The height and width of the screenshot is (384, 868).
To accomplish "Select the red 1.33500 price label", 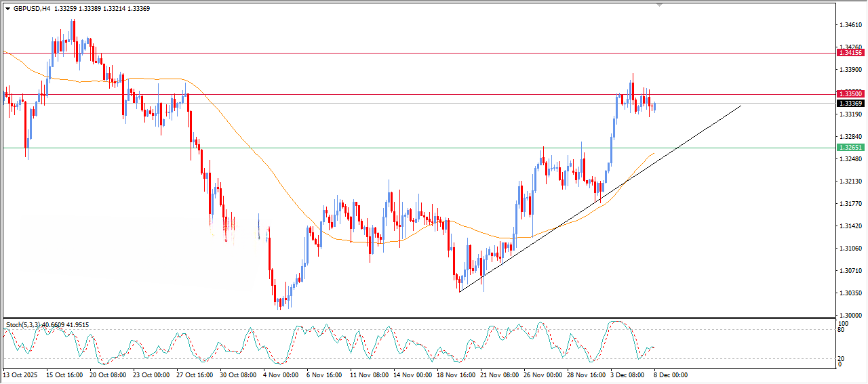I will [x=850, y=93].
